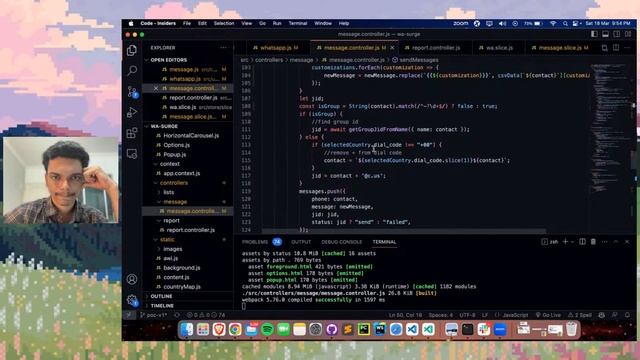Toggle the primary side bar layout button

(594, 34)
